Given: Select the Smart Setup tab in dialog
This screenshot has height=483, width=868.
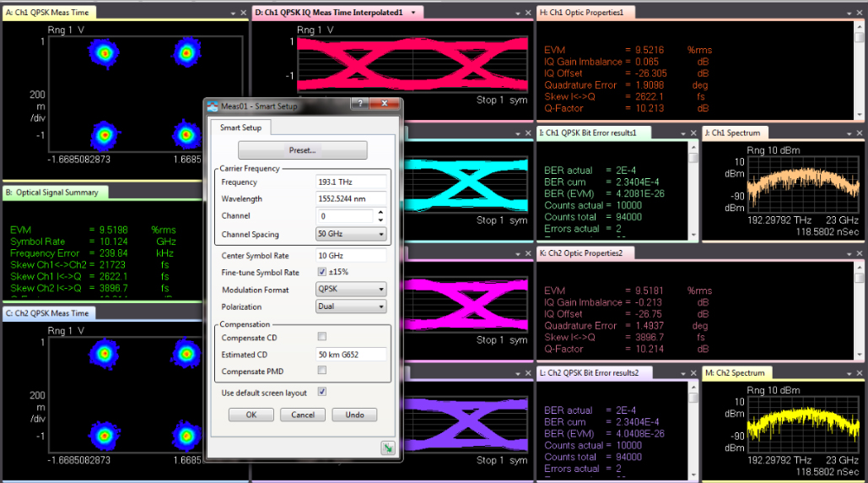Looking at the screenshot, I should 240,128.
